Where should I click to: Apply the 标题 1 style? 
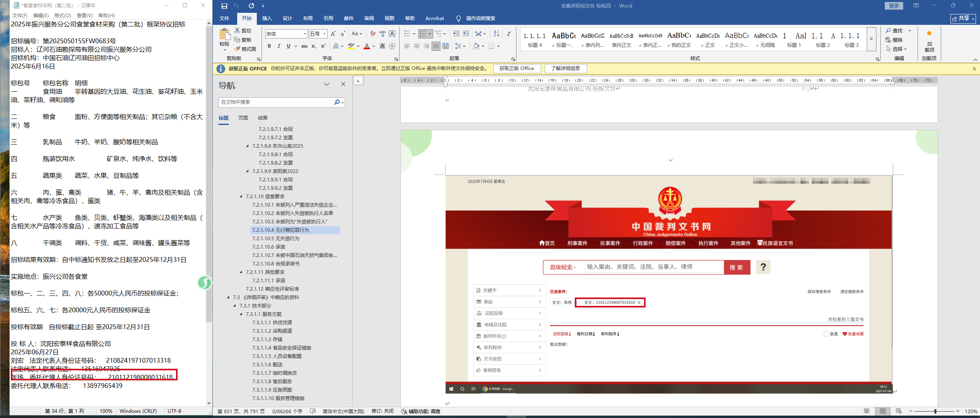794,39
